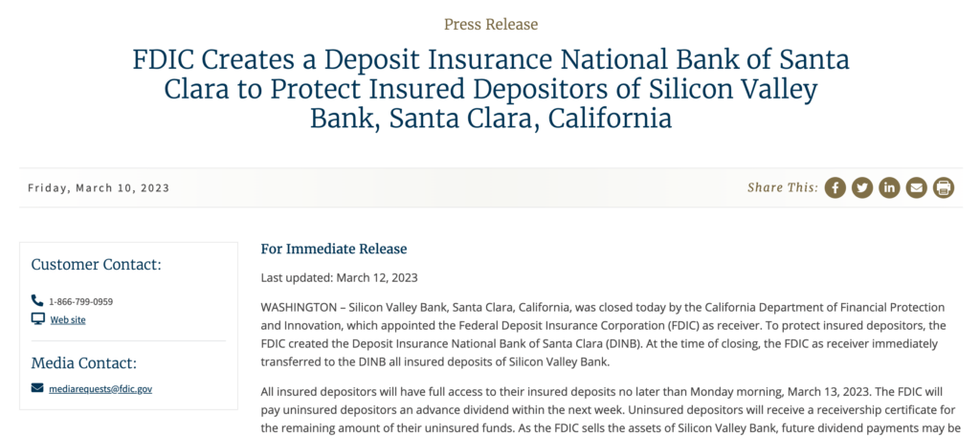The width and height of the screenshot is (980, 436).
Task: Click the FDIC Creates a Deposit Insurance headline
Action: coord(491,89)
